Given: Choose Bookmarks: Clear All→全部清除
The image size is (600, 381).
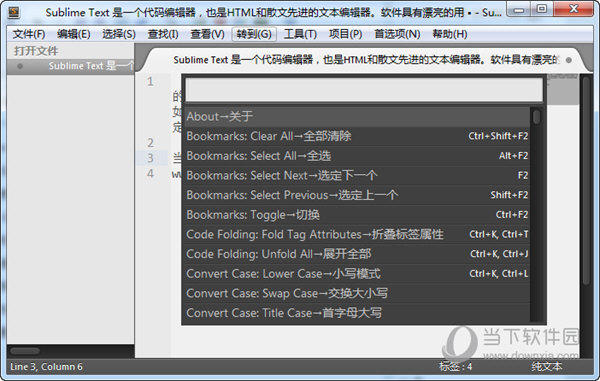Looking at the screenshot, I should click(357, 136).
